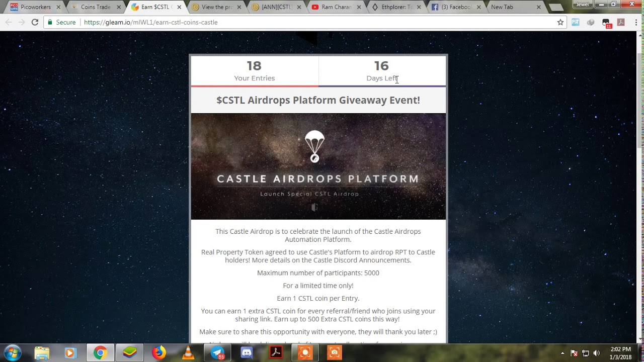644x362 pixels.
Task: Click the Jewel profile button
Action: click(582, 5)
